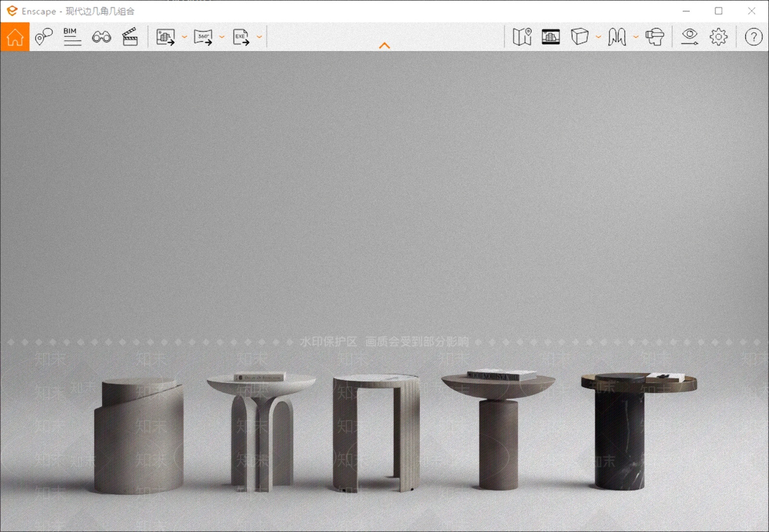Click the orange Home icon
The width and height of the screenshot is (769, 532).
[15, 37]
